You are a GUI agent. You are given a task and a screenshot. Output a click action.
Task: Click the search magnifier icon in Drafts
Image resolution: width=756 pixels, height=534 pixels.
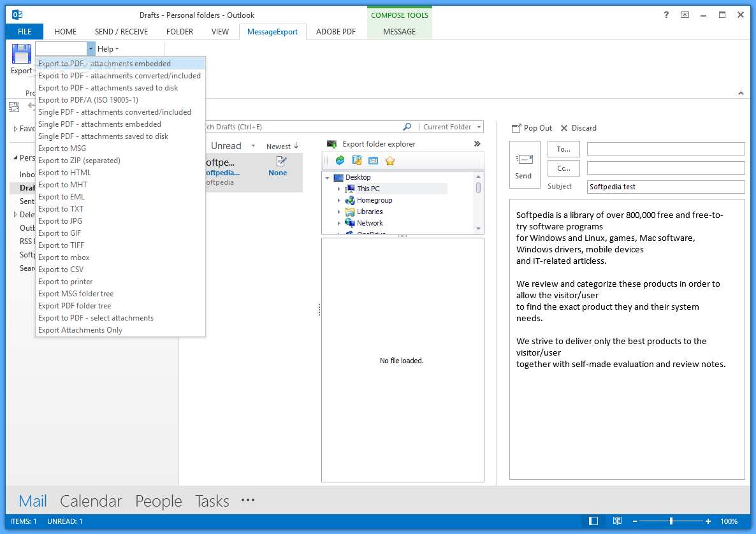(x=407, y=127)
